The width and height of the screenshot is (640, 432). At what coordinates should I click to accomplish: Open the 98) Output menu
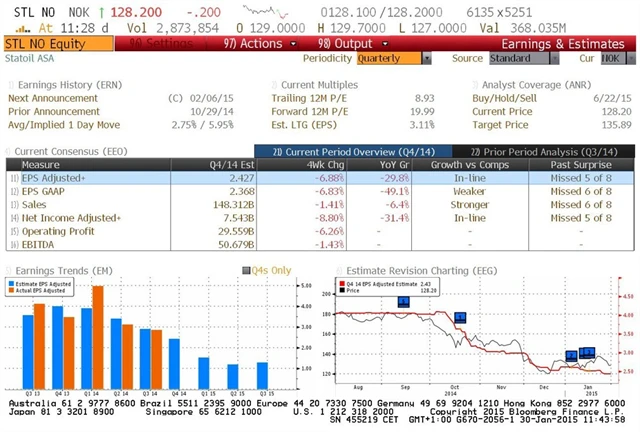[345, 44]
